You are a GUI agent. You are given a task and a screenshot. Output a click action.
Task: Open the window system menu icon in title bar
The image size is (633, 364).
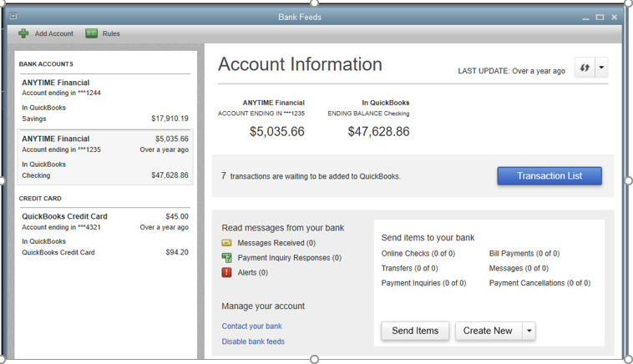[x=13, y=17]
